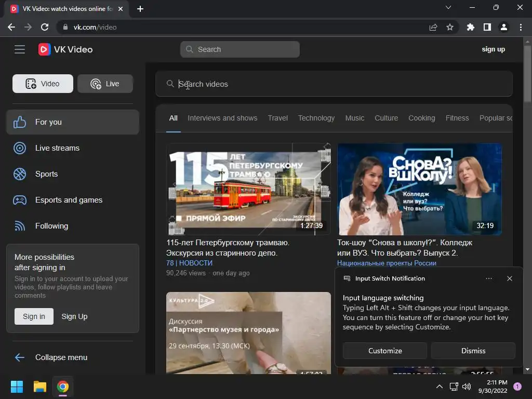
Task: Open the 115-лет Петербургскому трамваю video title
Action: [228, 248]
